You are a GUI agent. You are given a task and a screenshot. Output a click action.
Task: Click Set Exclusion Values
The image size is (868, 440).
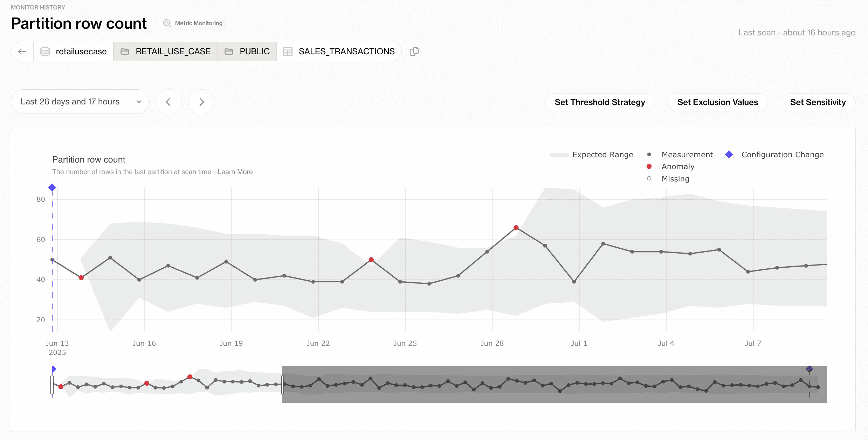717,102
